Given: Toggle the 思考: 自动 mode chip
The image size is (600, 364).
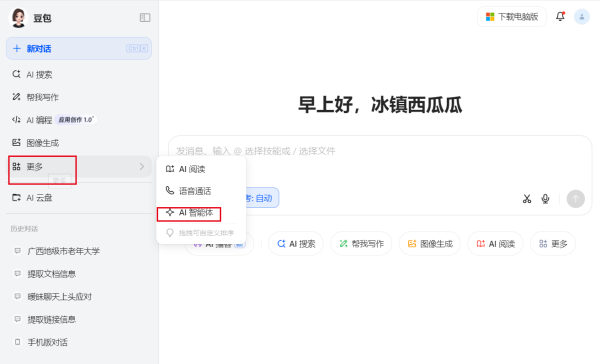Looking at the screenshot, I should click(x=262, y=198).
